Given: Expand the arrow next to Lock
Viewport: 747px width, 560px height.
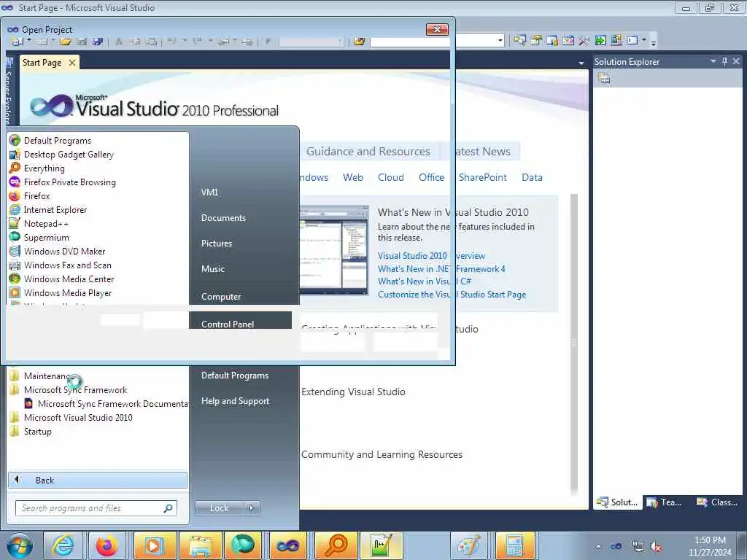Looking at the screenshot, I should pos(252,508).
